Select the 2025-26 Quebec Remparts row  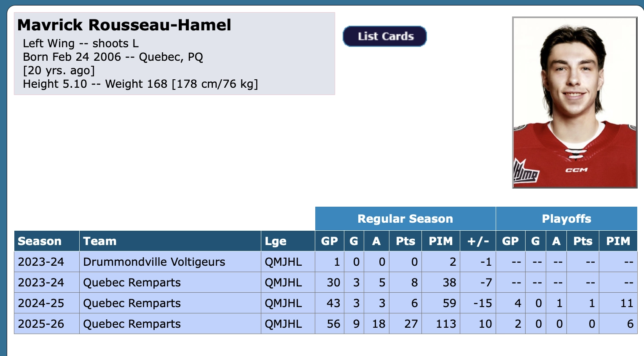[325, 324]
